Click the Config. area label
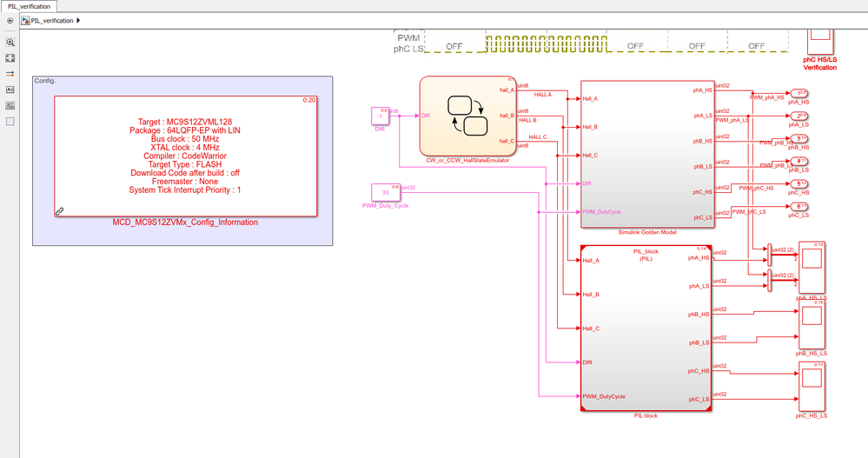868x458 pixels. (45, 81)
